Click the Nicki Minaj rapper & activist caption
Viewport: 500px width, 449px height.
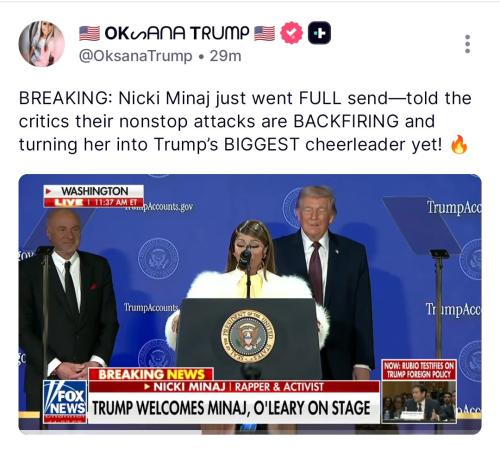click(234, 387)
